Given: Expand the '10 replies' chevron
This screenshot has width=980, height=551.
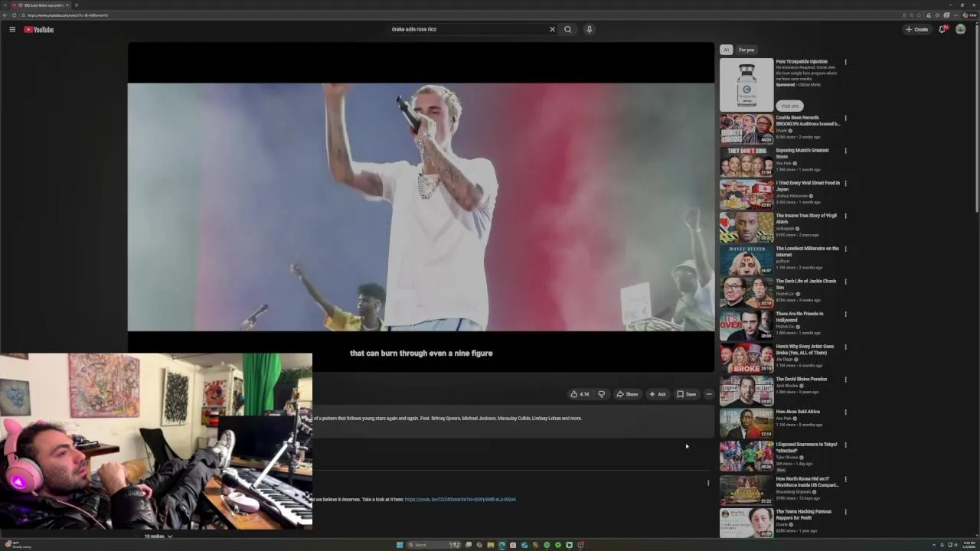Looking at the screenshot, I should [169, 536].
